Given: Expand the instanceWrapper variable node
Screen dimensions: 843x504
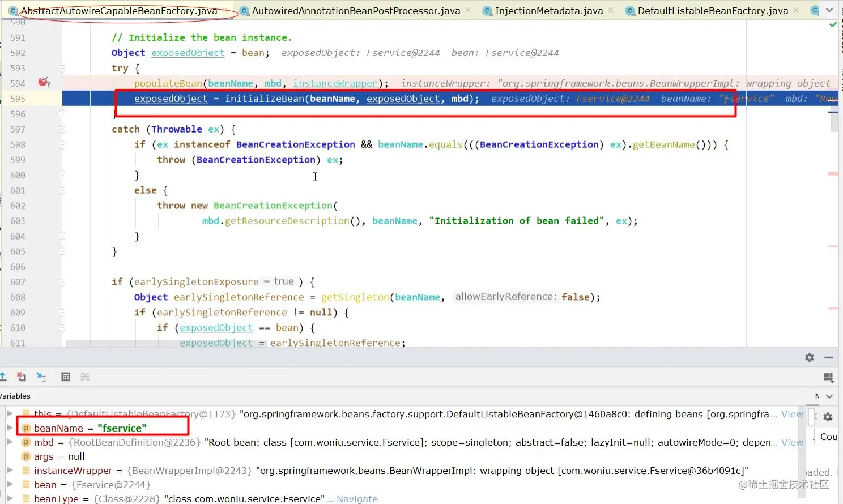Looking at the screenshot, I should 10,471.
